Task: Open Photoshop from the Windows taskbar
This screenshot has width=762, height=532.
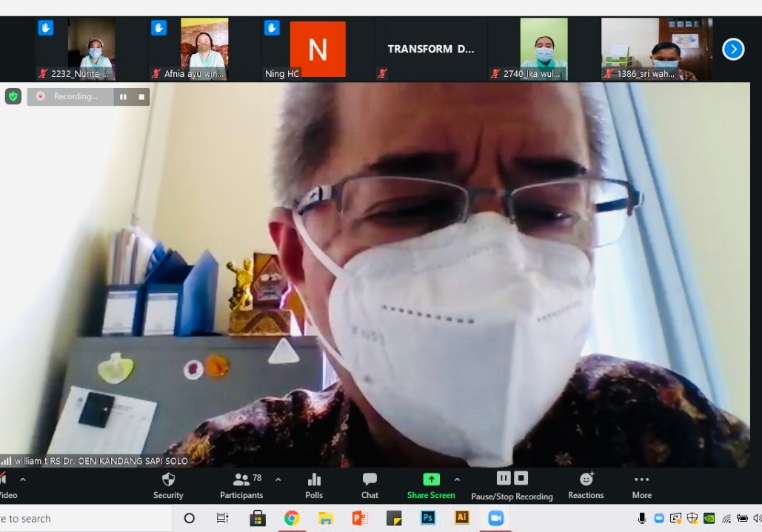Action: pyautogui.click(x=428, y=518)
